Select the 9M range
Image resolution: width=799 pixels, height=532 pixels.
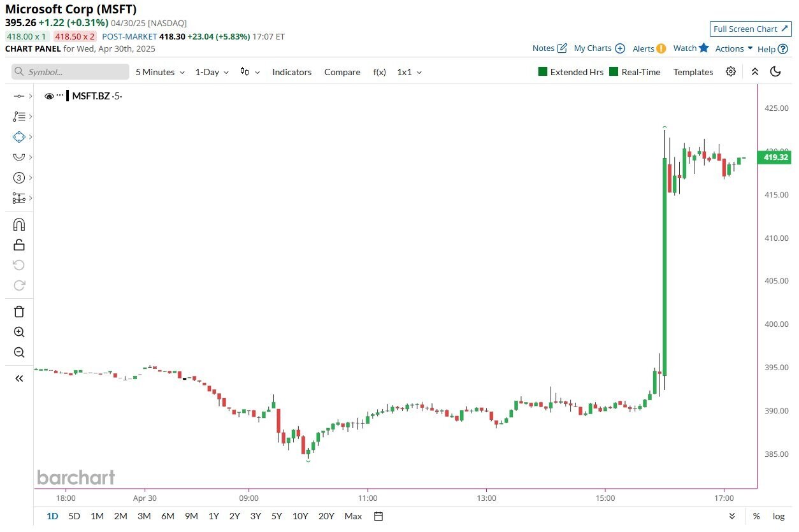click(x=191, y=516)
